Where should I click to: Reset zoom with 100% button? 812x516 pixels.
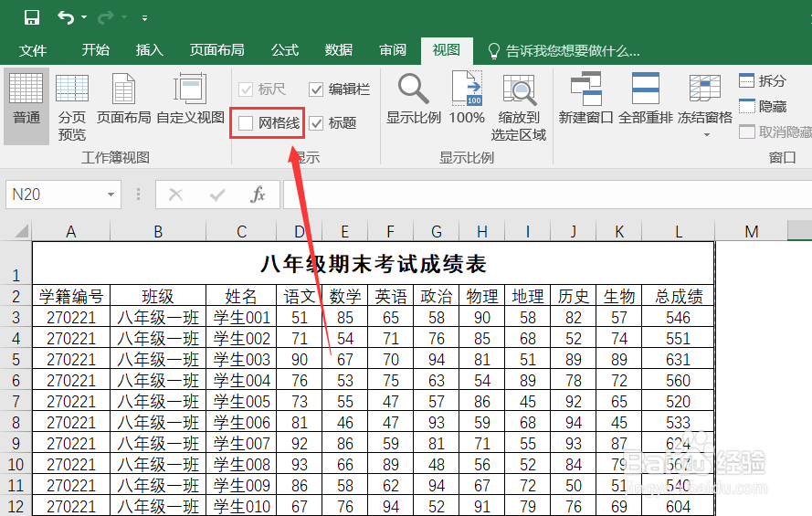[467, 99]
